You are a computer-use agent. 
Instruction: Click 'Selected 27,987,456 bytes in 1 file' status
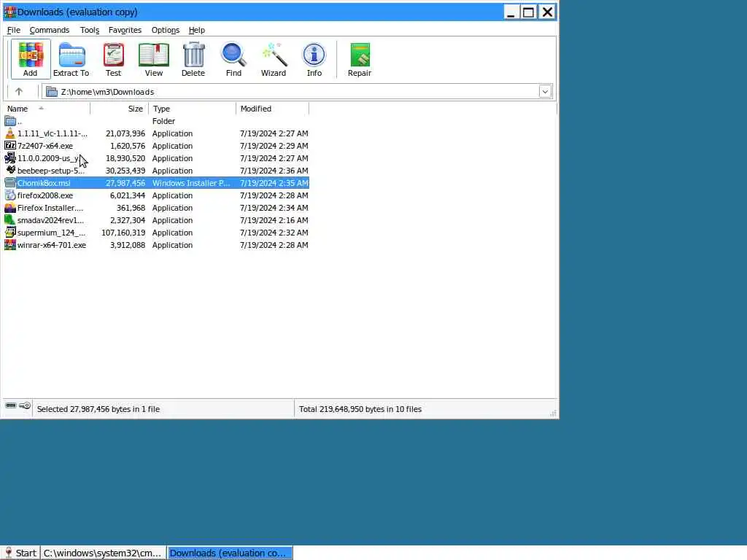point(98,409)
